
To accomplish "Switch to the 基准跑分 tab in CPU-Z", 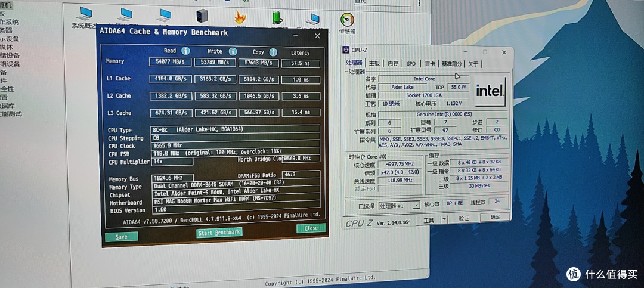I will 452,64.
